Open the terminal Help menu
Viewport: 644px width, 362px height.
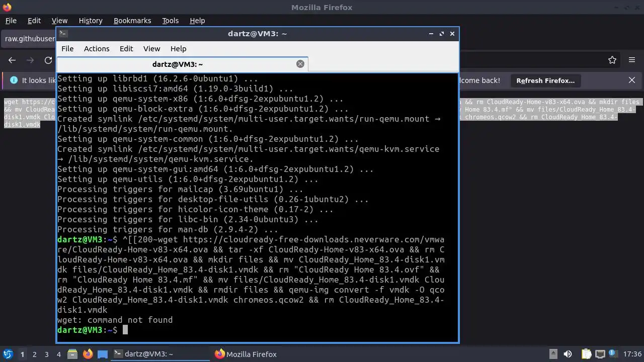click(178, 49)
